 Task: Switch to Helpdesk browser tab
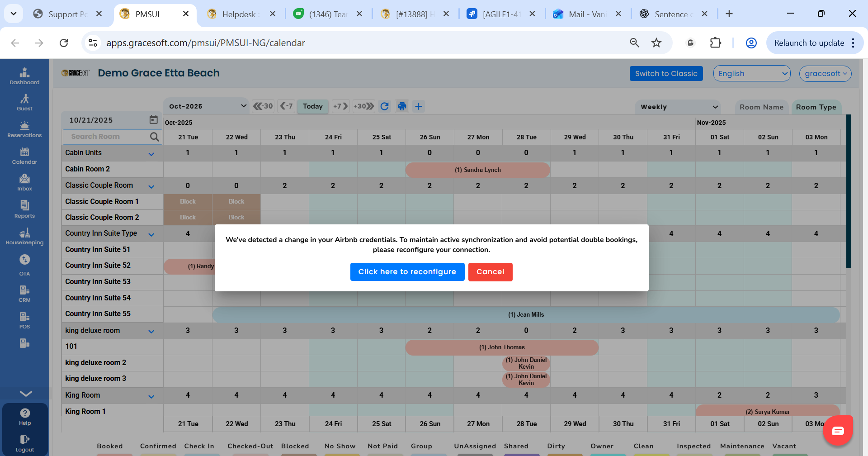[x=240, y=14]
